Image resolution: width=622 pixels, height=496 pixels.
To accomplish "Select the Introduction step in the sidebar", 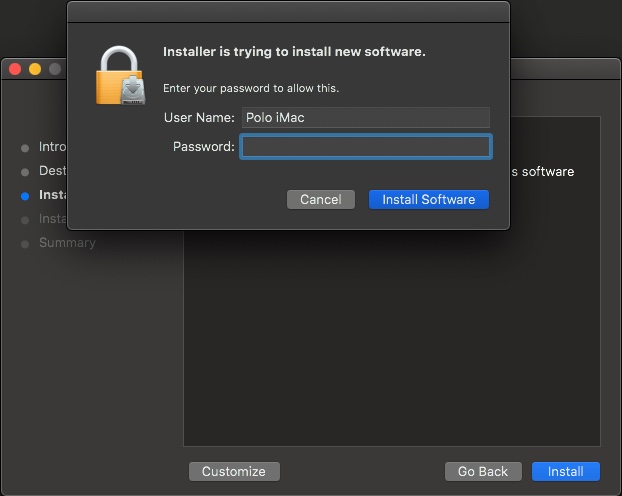I will [x=52, y=147].
